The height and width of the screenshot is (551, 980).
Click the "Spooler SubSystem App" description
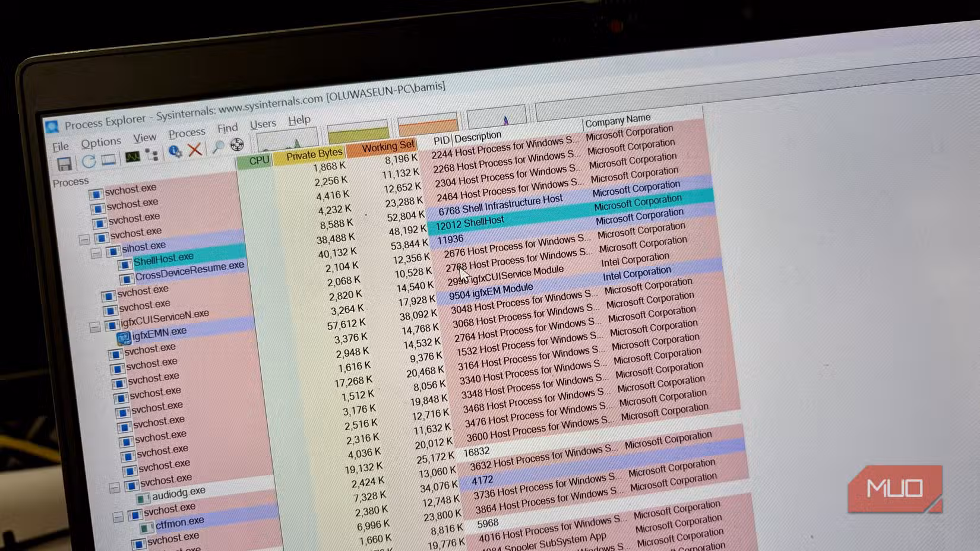point(556,540)
